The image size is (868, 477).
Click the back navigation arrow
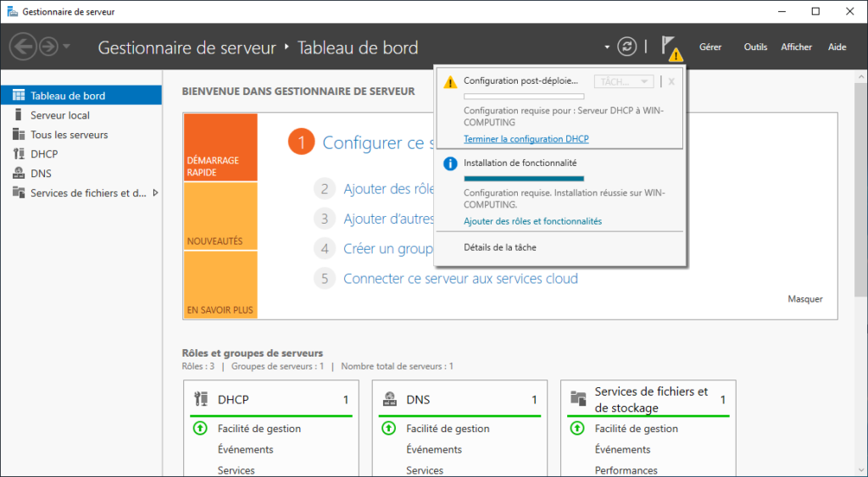point(23,47)
